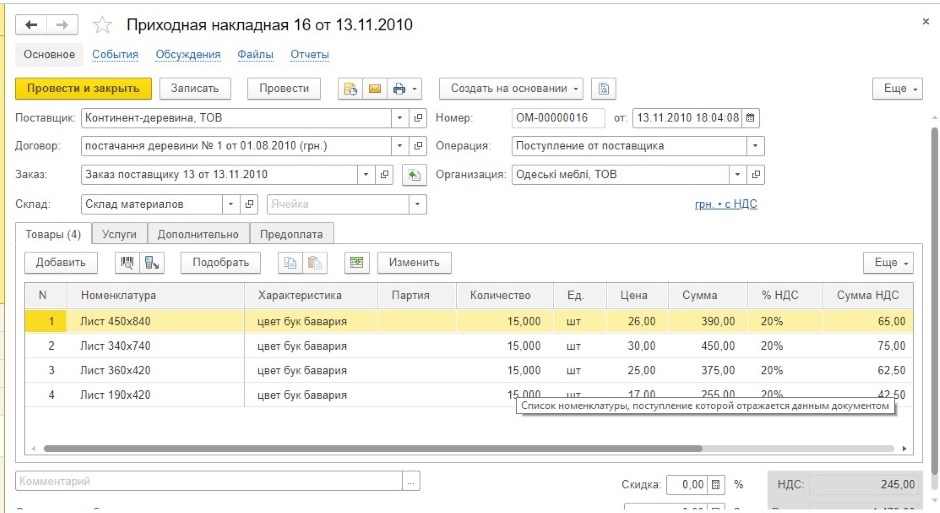The image size is (940, 513).
Task: Click into Комментарий field
Action: pos(209,481)
